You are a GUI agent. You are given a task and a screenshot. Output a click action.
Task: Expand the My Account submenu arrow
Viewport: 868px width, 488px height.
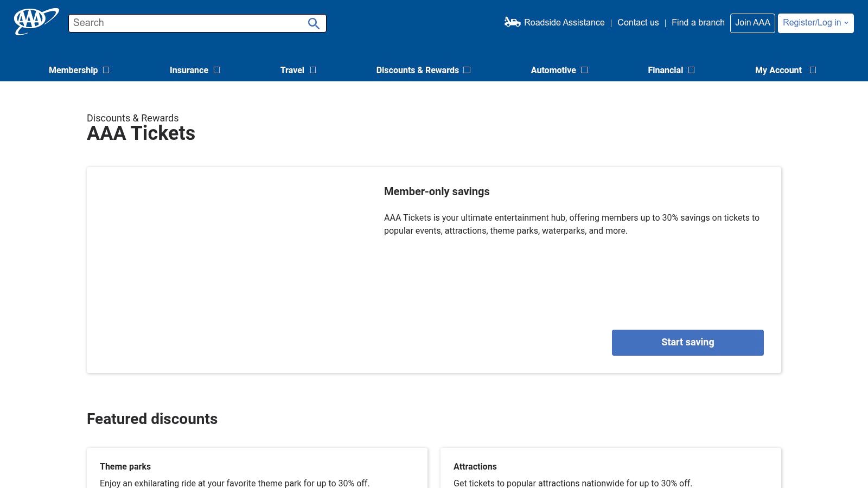click(813, 70)
